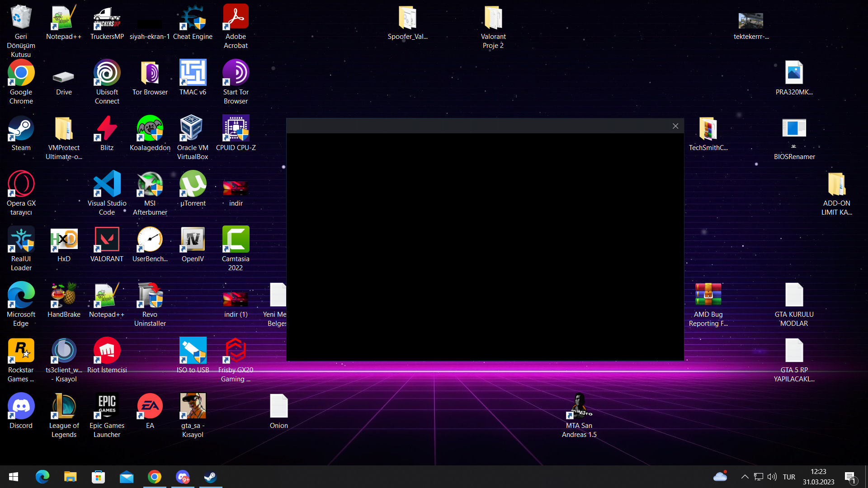This screenshot has width=868, height=488.
Task: Open the Spoofer_Val folder
Action: click(407, 22)
